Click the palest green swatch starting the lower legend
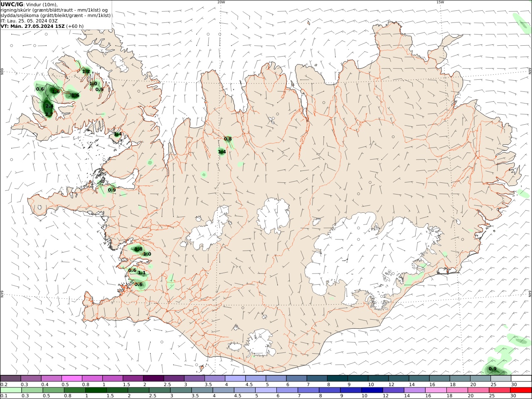 click(11, 390)
